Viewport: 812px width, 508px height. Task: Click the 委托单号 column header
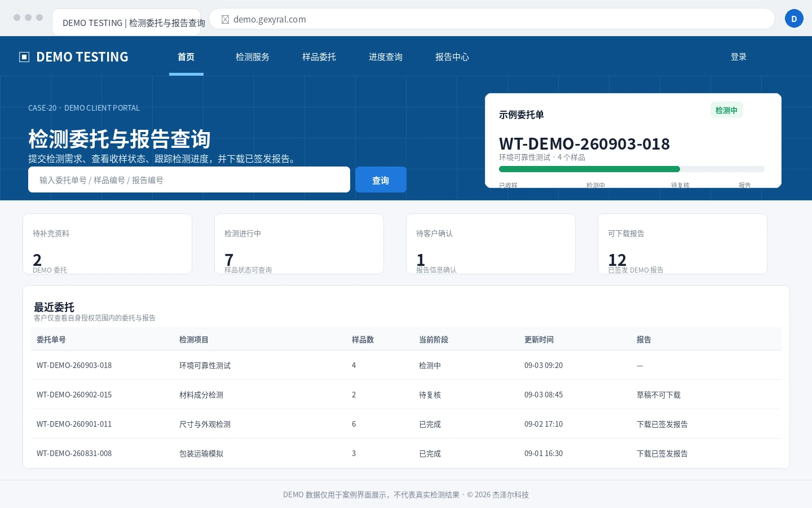coord(51,339)
